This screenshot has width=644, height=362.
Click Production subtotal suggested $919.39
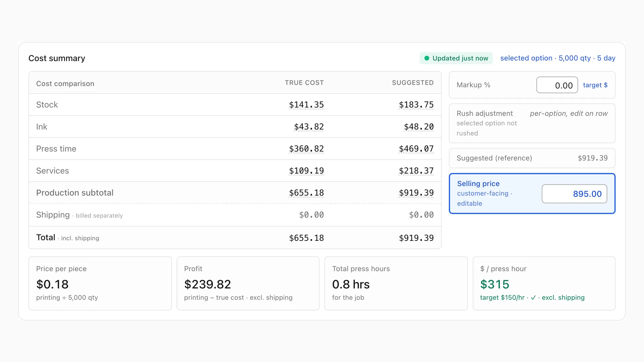(416, 193)
